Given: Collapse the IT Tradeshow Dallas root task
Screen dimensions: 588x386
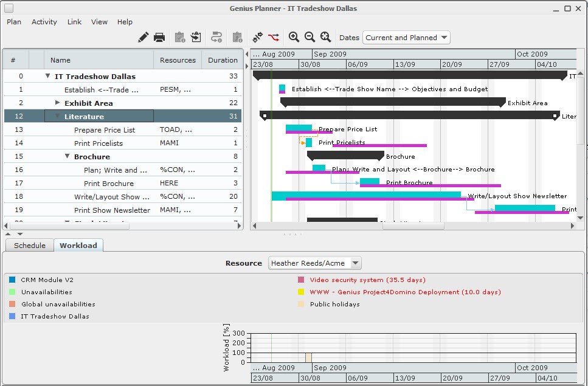Looking at the screenshot, I should [x=48, y=76].
